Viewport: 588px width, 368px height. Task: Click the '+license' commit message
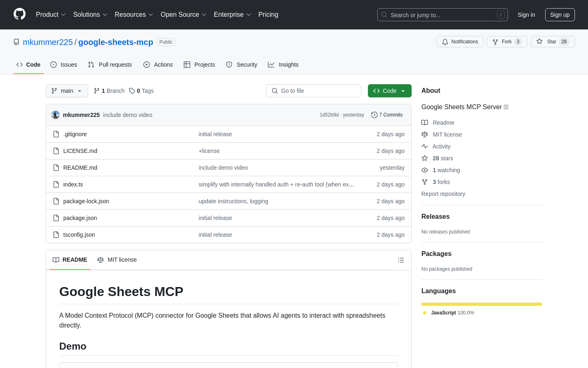click(209, 151)
